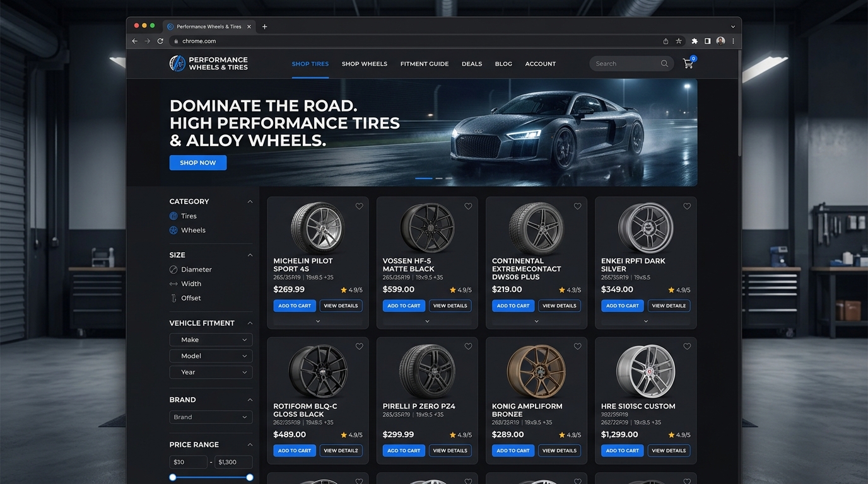868x484 pixels.
Task: Open the Deals nav item
Action: [472, 64]
